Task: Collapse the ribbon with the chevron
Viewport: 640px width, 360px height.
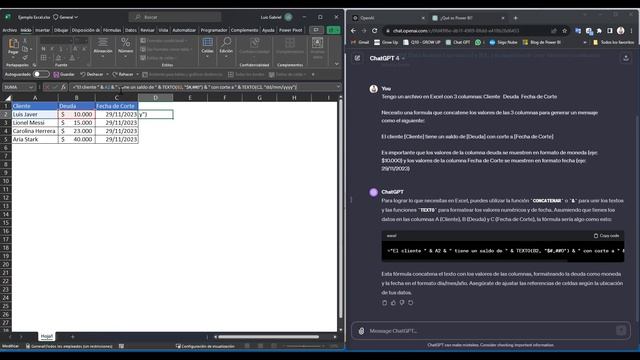Action: click(337, 64)
